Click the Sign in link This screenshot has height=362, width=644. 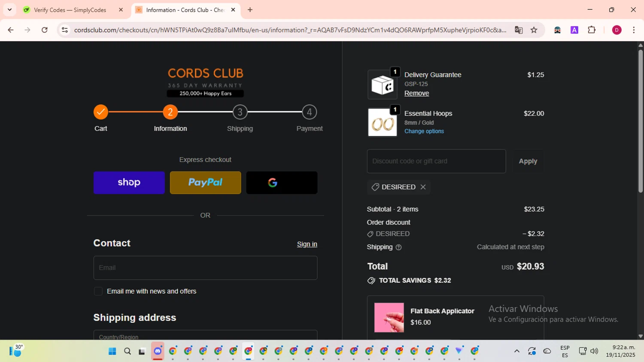pos(307,244)
